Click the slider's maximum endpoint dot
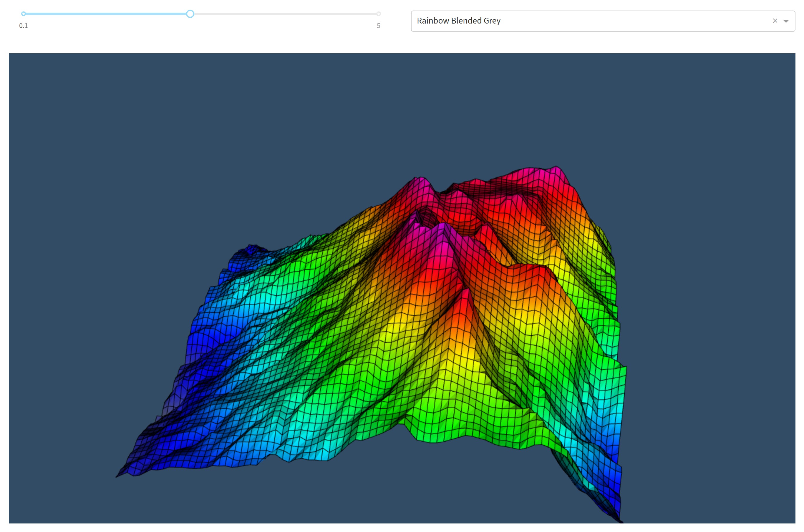The image size is (804, 532). tap(378, 14)
